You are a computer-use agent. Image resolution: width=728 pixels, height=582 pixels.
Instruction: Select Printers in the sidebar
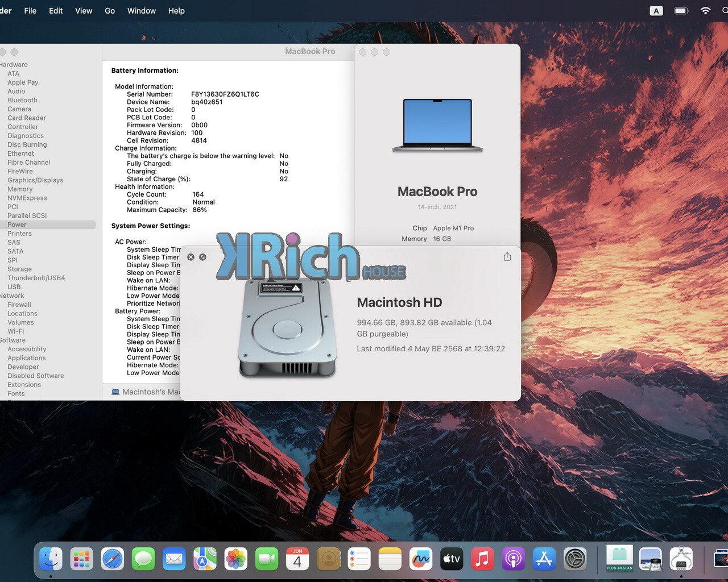[20, 233]
